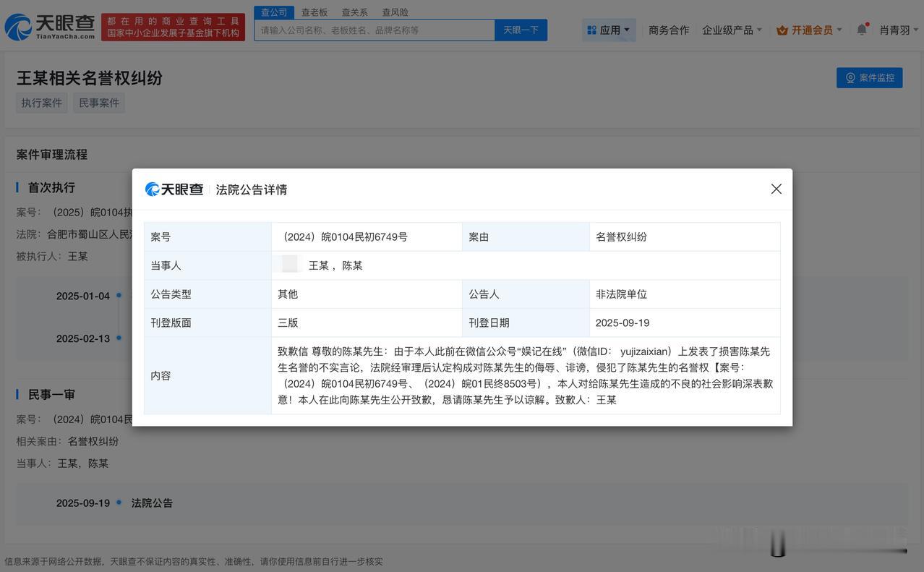
Task: Expand the 企业级产品 dropdown
Action: [732, 30]
